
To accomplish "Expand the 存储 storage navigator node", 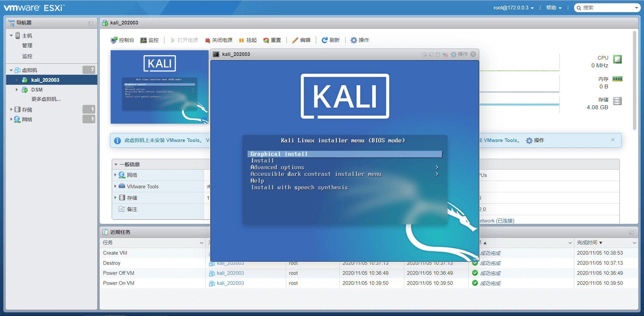I will (x=11, y=110).
